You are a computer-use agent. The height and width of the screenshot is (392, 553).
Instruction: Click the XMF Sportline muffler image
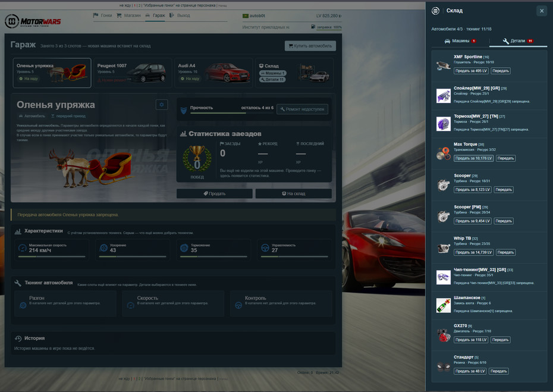tap(444, 65)
